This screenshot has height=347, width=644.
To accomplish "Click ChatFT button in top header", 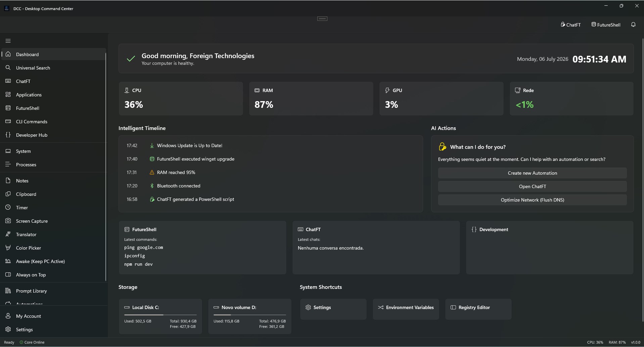I will 570,25.
